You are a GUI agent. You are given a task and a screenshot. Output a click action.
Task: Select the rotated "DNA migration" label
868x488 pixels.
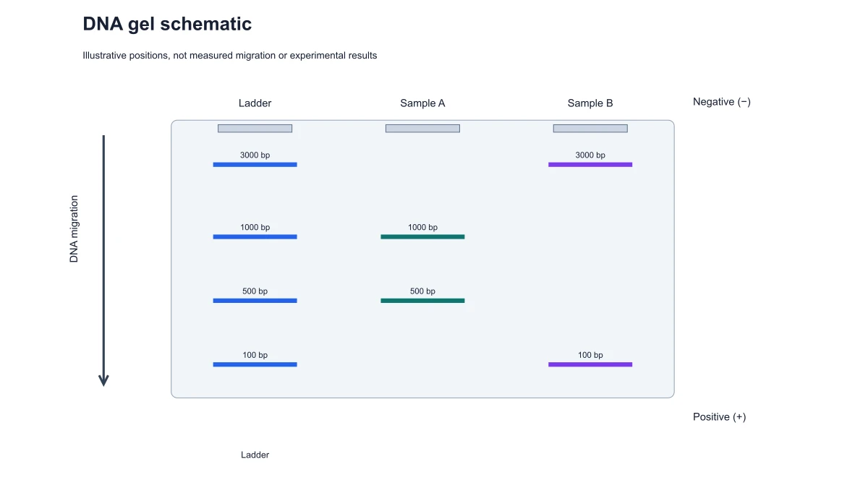74,228
